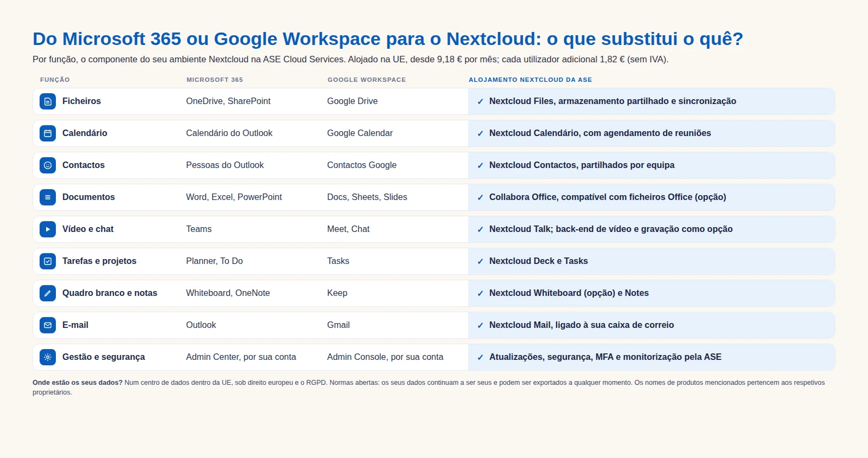Click the 'OneDrive, SharePoint' cell
Viewport: 868px width, 458px height.
point(228,101)
